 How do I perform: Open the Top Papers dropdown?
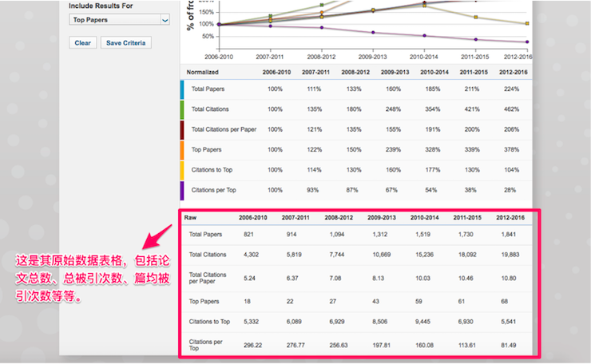tap(119, 18)
